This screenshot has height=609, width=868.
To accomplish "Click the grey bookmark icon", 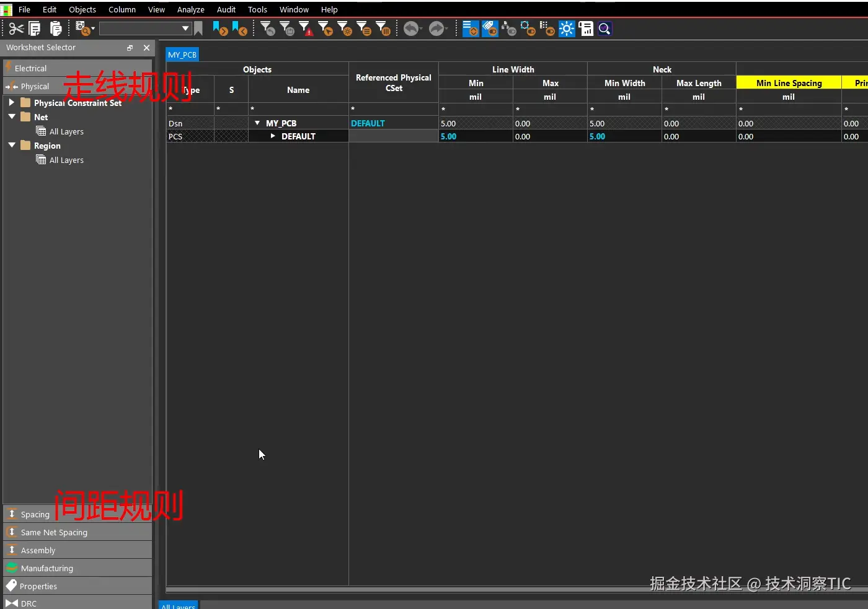I will [198, 28].
